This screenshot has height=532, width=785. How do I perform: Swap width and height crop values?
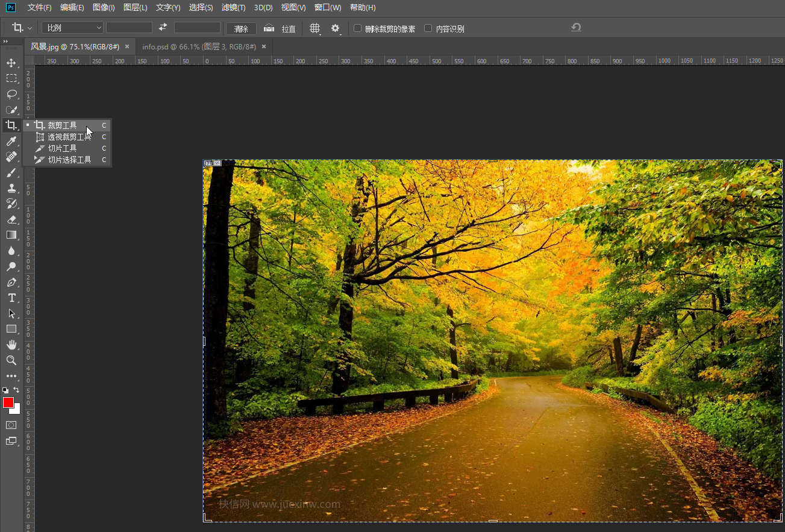[163, 28]
